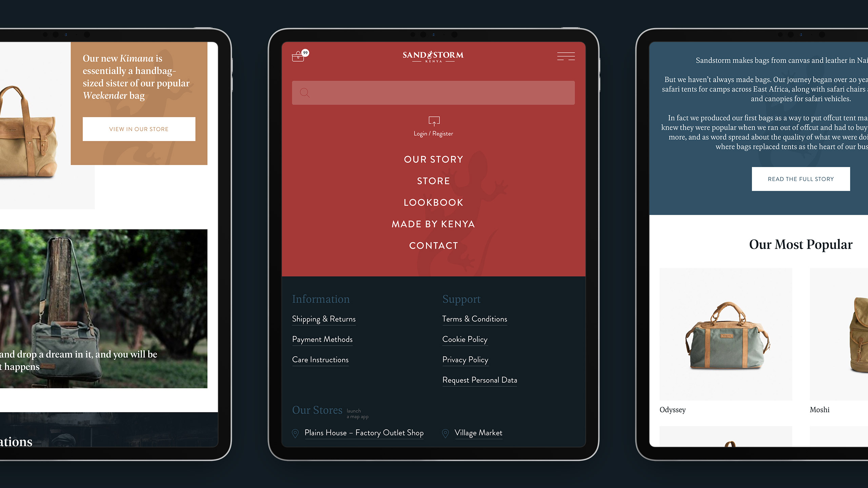868x488 pixels.
Task: Open the Shipping & Returns link
Action: pyautogui.click(x=324, y=319)
